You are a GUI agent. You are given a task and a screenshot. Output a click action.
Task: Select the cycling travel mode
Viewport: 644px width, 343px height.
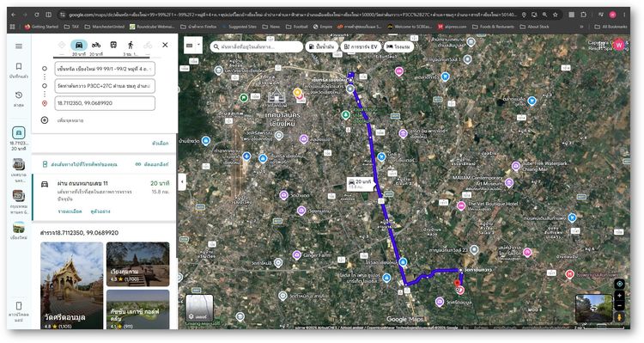(x=148, y=45)
